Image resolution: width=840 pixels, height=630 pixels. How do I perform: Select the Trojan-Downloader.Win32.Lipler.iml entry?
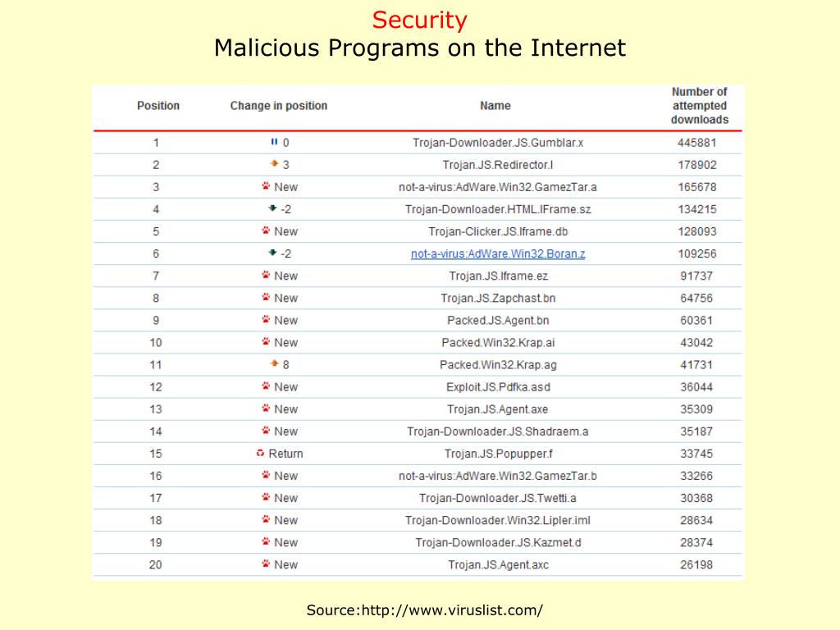(498, 520)
